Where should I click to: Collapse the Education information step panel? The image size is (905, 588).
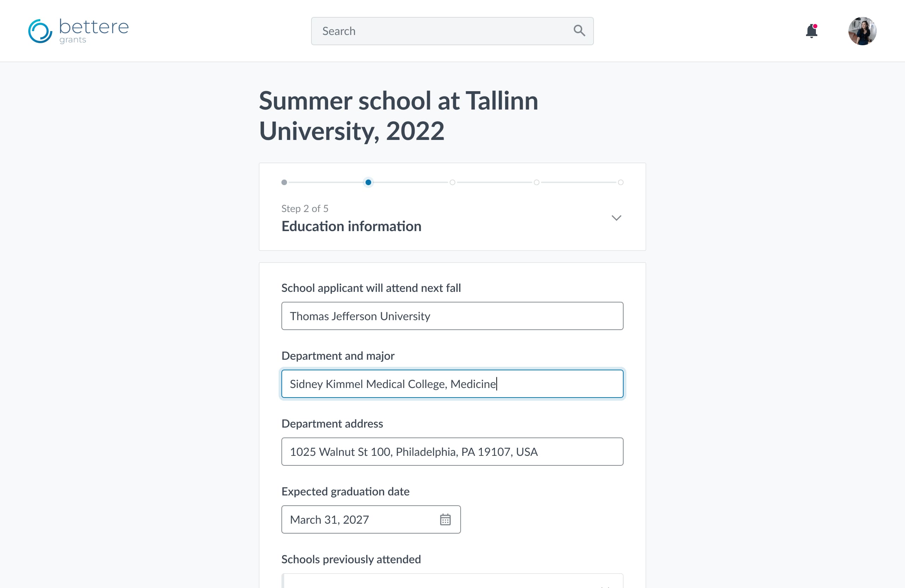(617, 218)
